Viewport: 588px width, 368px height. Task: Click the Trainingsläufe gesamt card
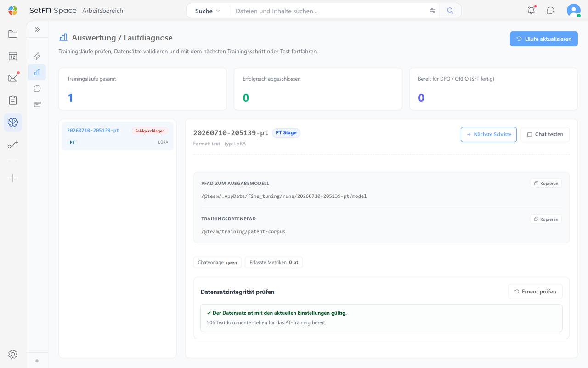click(142, 89)
